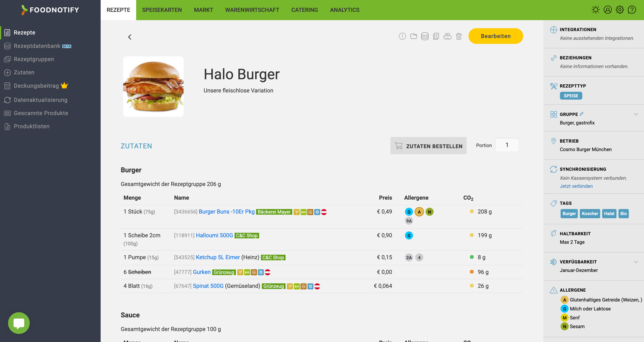Open the Rezepte menu tab
The width and height of the screenshot is (644, 342).
tap(119, 10)
